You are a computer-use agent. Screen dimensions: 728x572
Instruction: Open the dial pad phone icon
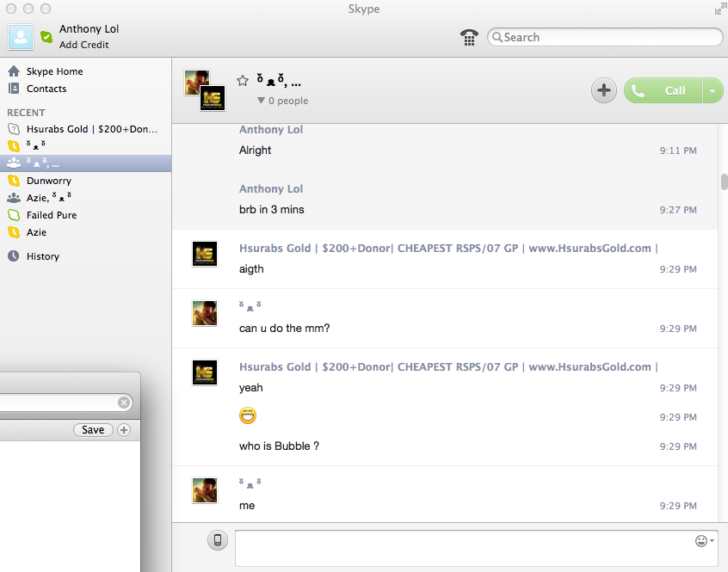469,37
